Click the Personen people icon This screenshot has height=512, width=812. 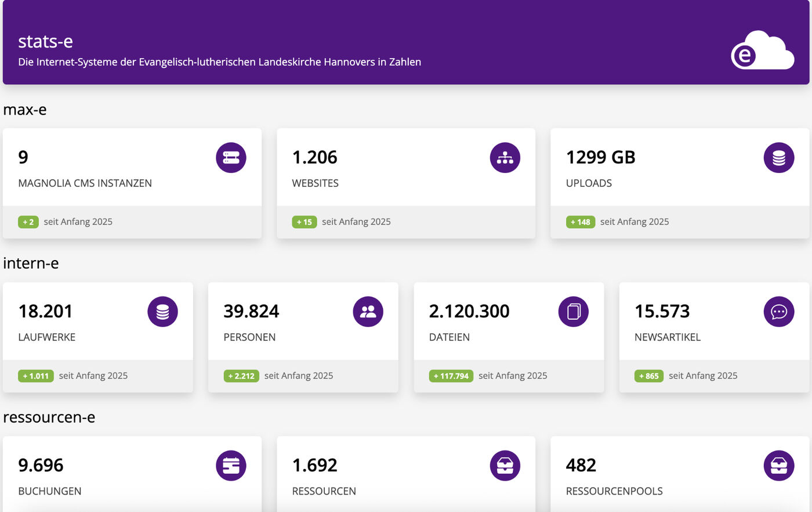click(368, 312)
